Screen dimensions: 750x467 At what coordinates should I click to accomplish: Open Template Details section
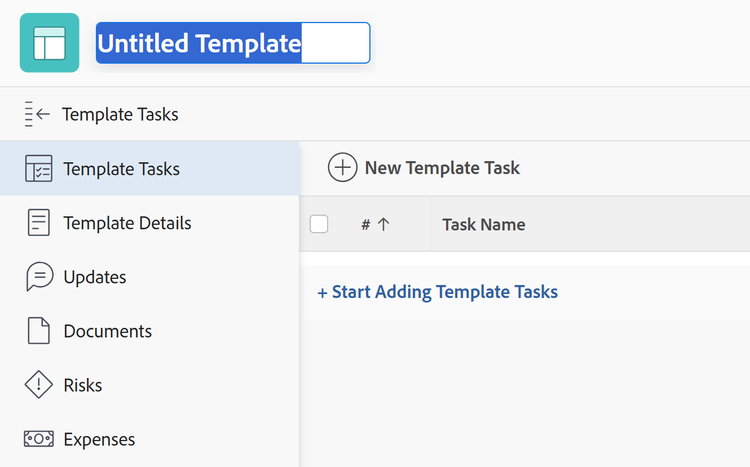pyautogui.click(x=127, y=223)
